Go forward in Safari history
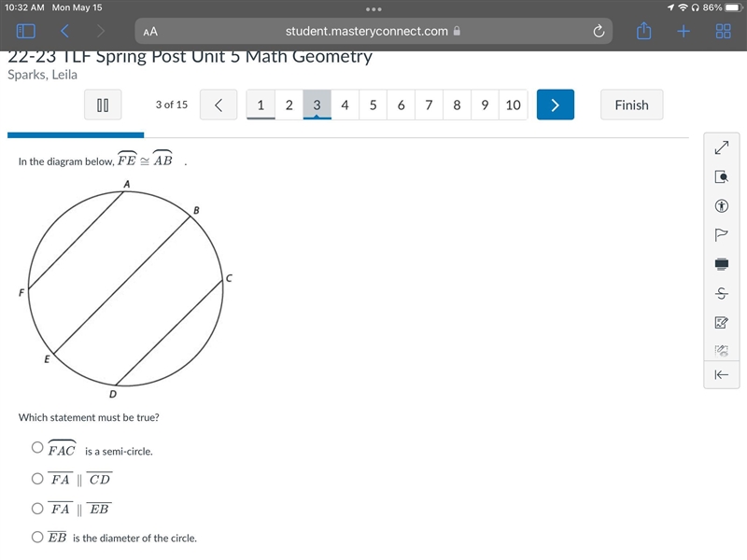This screenshot has width=747, height=560. click(x=100, y=32)
